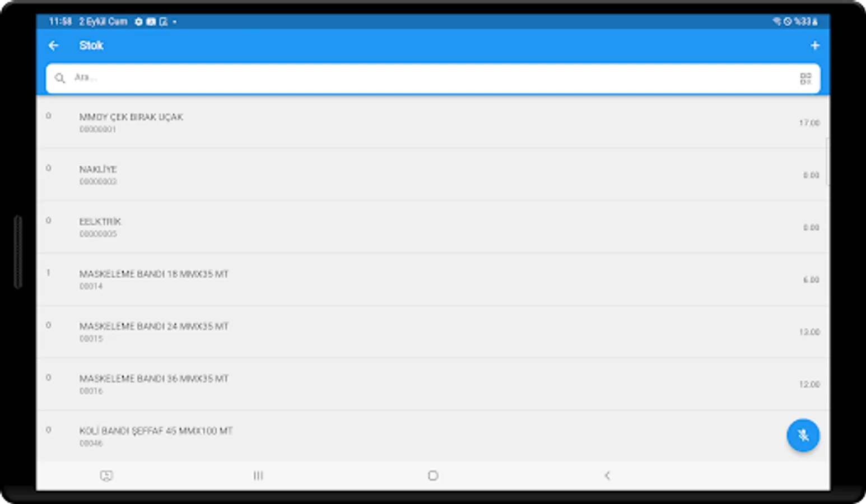Select MASKELEME BANDI 36 MMX35 MT
The image size is (866, 504).
pos(433,384)
